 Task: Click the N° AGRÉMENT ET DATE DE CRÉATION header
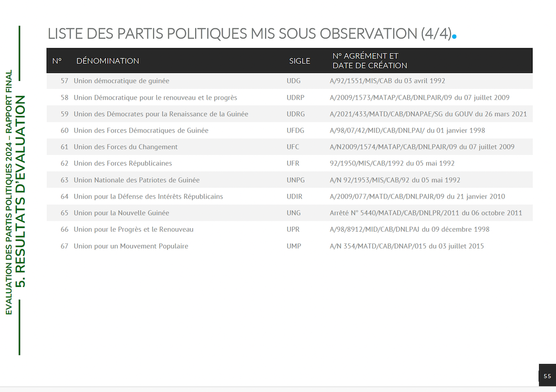(369, 61)
